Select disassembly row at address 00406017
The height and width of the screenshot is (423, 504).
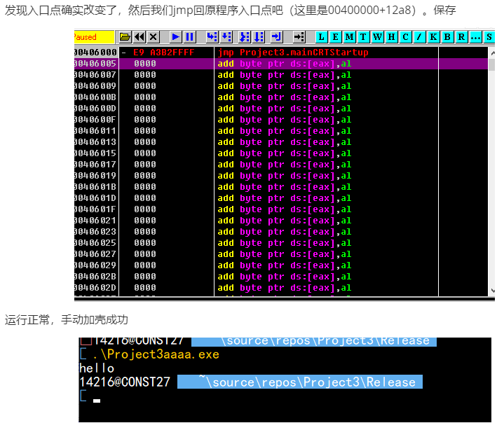click(x=281, y=165)
